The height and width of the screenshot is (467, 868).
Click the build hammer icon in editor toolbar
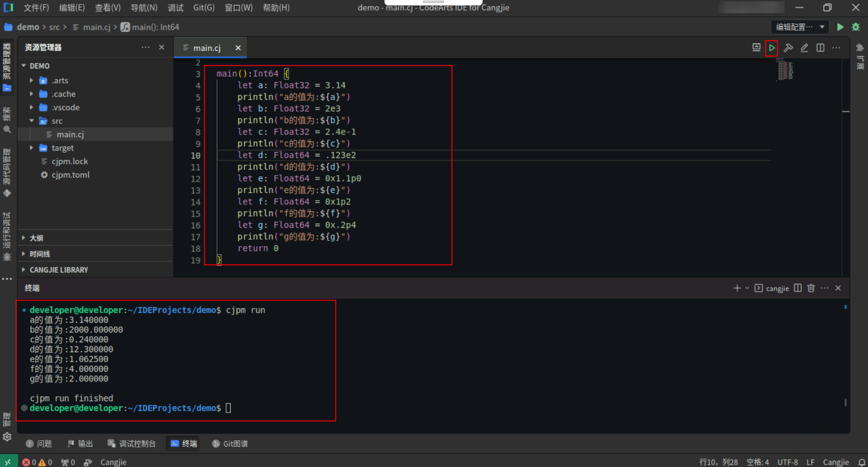pyautogui.click(x=788, y=48)
